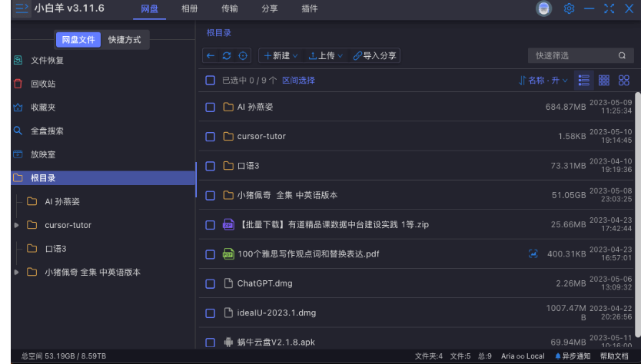Refresh the file list with the reload icon
Image resolution: width=641 pixels, height=364 pixels.
click(x=227, y=56)
